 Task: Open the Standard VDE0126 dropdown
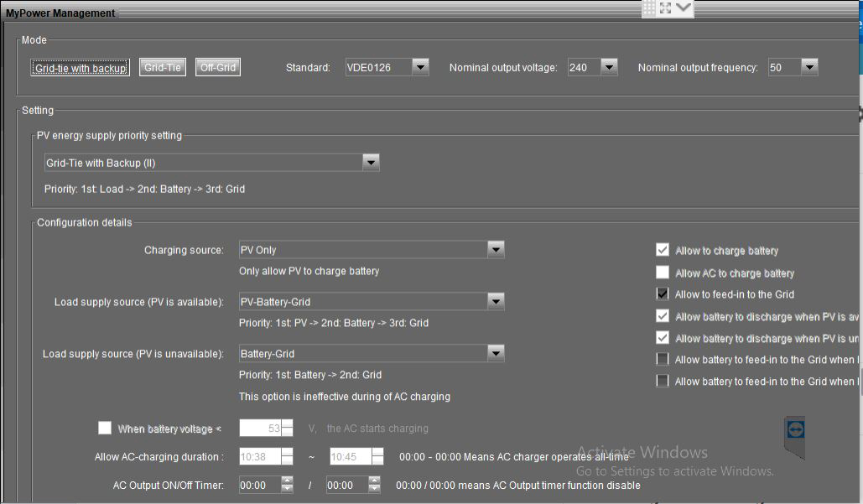[x=420, y=67]
